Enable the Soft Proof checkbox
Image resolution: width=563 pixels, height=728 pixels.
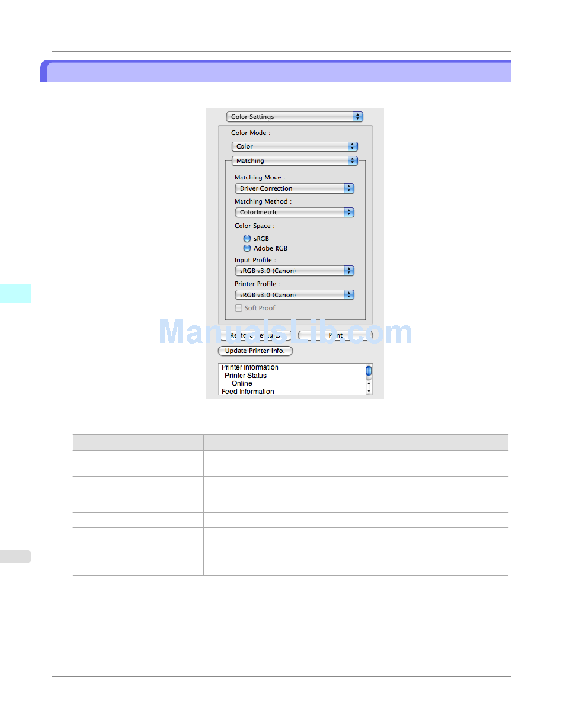tap(239, 308)
